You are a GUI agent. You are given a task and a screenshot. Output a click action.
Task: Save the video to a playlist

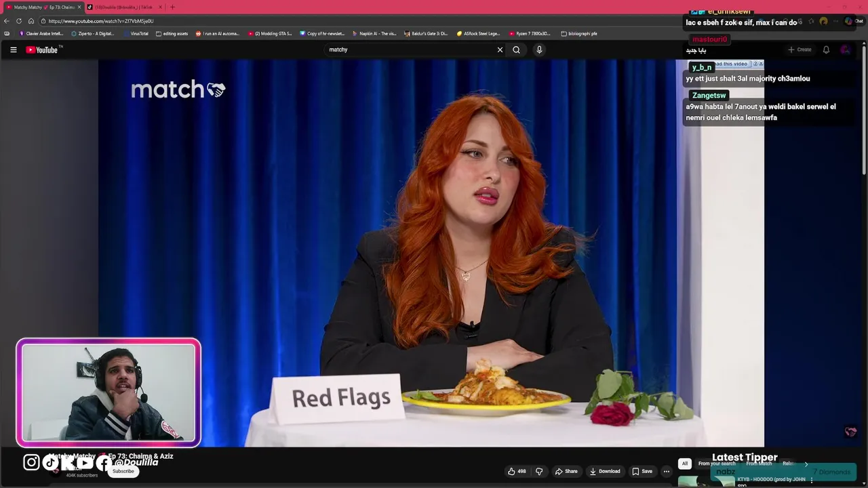[x=642, y=471]
